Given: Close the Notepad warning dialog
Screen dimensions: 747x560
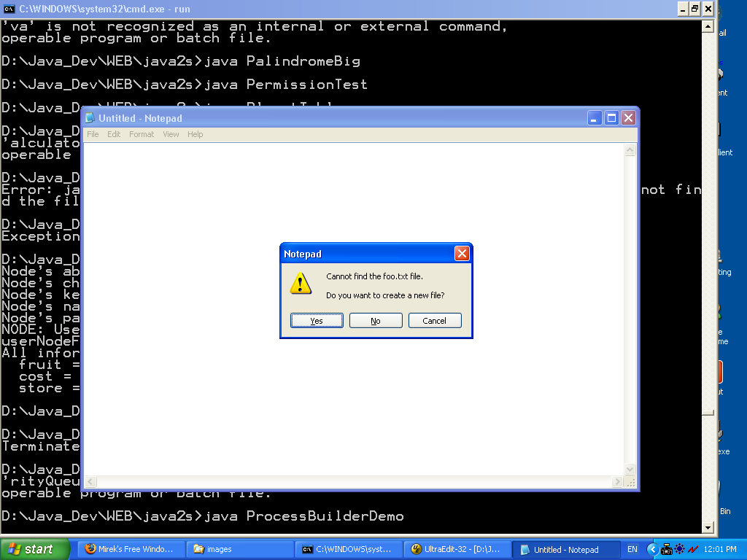Looking at the screenshot, I should click(462, 254).
